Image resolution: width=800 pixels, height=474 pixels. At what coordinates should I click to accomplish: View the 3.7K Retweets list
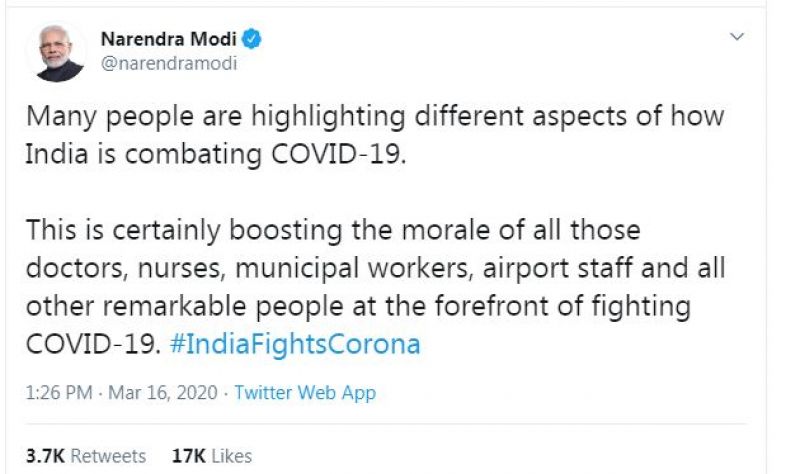pos(85,456)
